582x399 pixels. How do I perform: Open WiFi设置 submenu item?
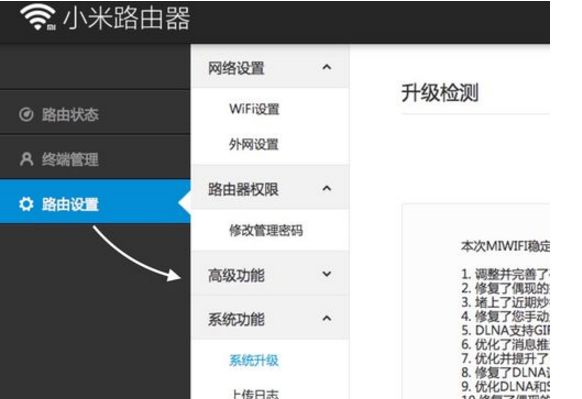click(254, 109)
